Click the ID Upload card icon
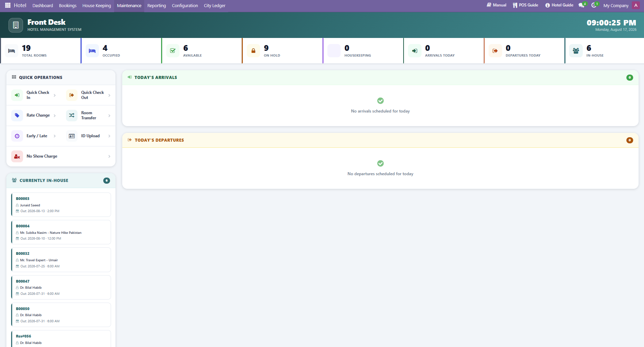The height and width of the screenshot is (347, 644). coord(72,136)
